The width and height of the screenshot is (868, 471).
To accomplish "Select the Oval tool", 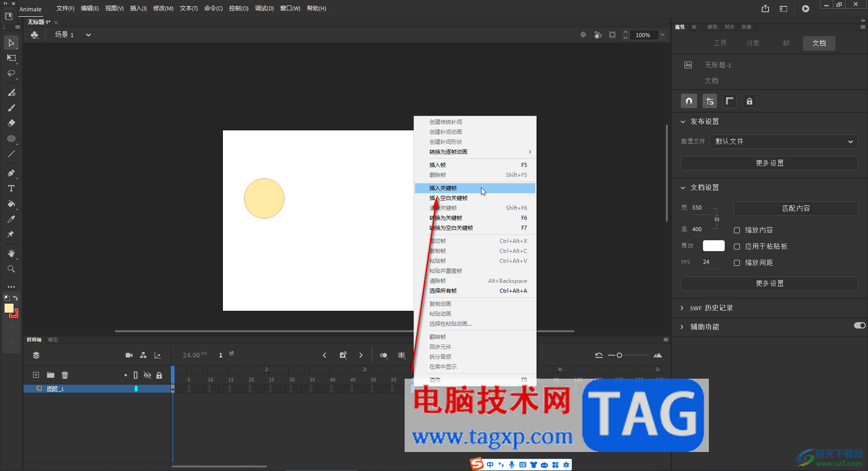I will click(11, 139).
